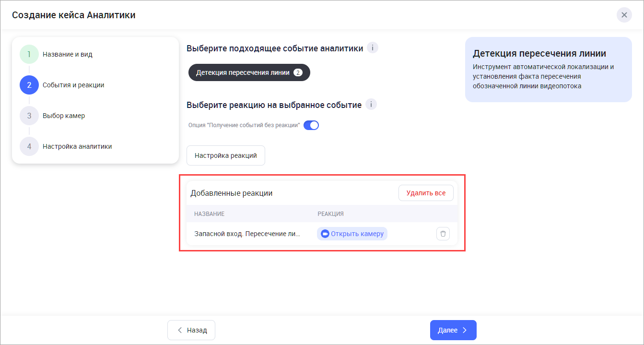
Task: Select the Детекция пересечения линии event chip
Action: [243, 73]
